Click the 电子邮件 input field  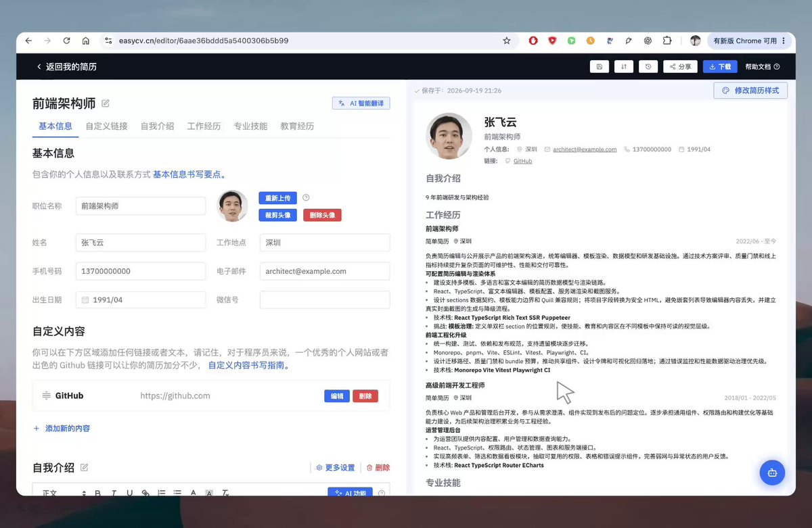click(325, 271)
